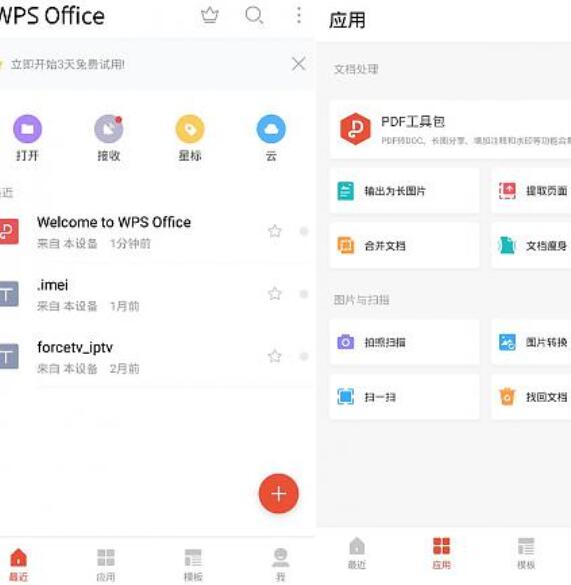Select 应用 tab in left screen
Image resolution: width=571 pixels, height=585 pixels.
click(106, 564)
